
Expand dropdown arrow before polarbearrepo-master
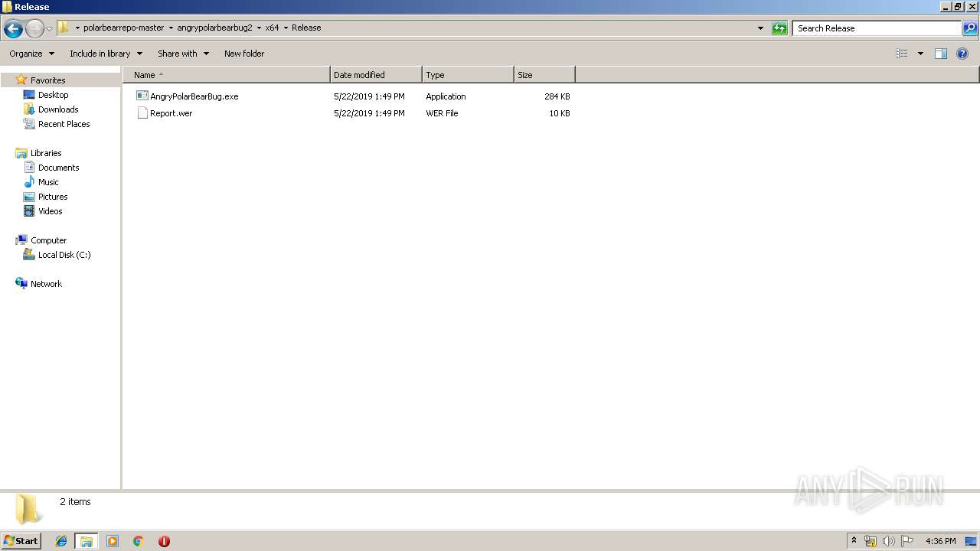[x=77, y=28]
